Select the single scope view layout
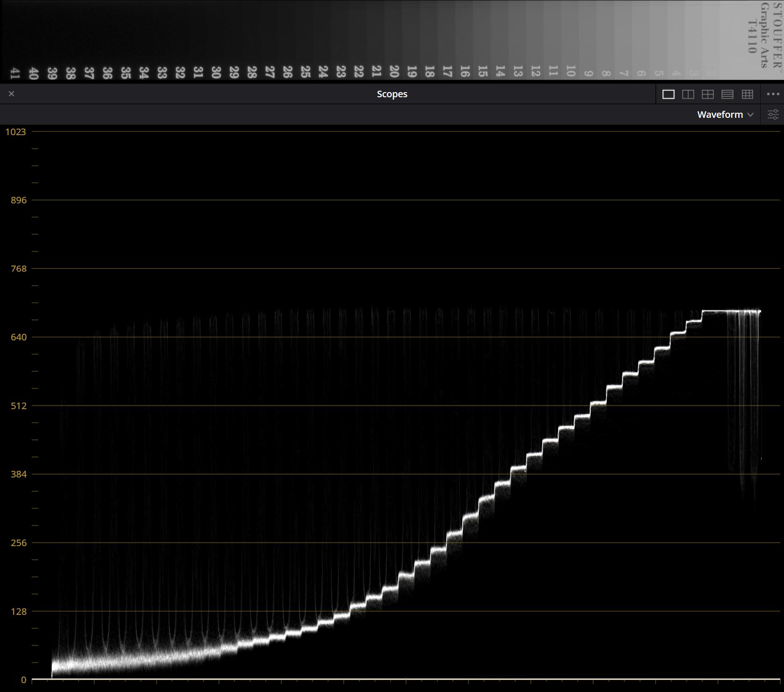 click(668, 94)
